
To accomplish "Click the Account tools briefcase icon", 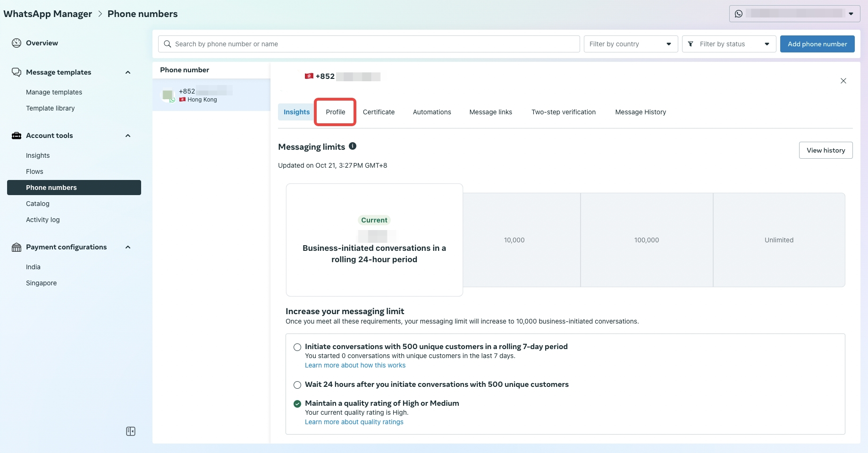I will (17, 136).
